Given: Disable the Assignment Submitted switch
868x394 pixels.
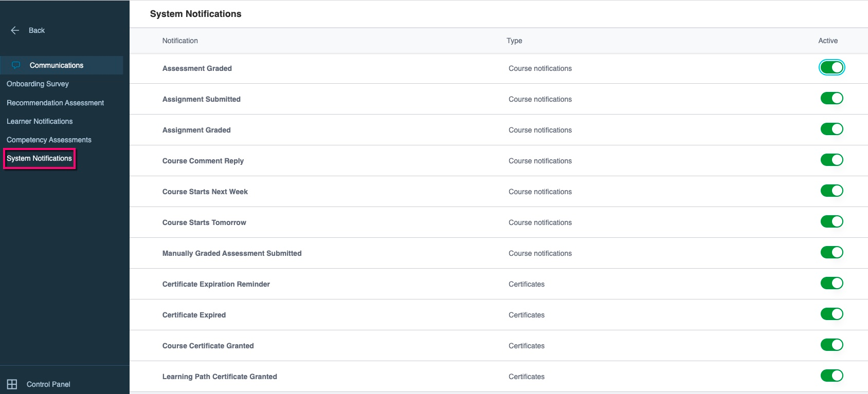Looking at the screenshot, I should point(831,98).
